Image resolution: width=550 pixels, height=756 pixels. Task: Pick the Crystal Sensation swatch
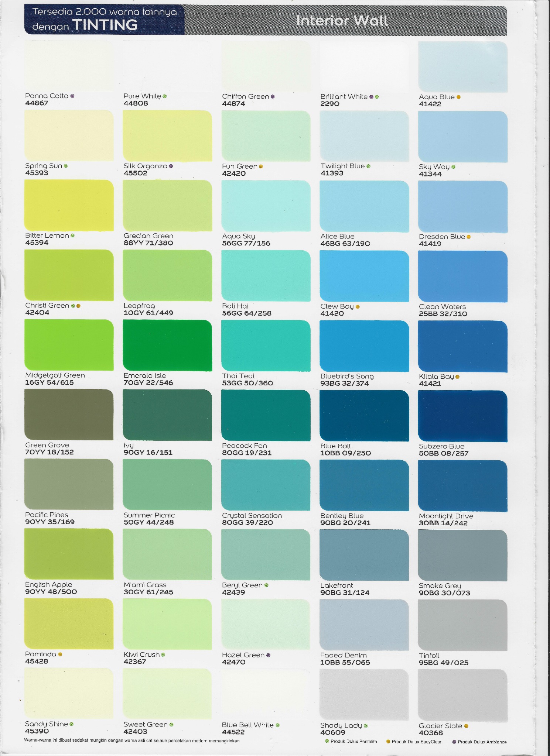click(266, 485)
